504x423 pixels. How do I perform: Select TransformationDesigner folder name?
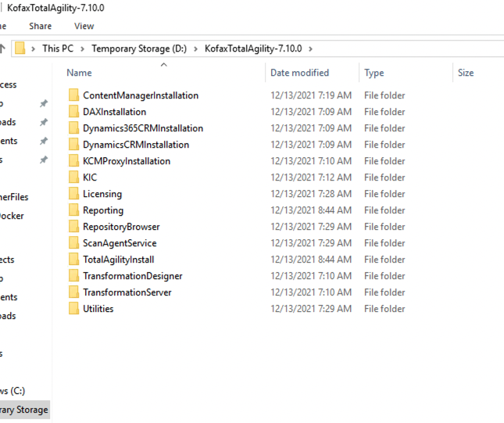point(132,276)
